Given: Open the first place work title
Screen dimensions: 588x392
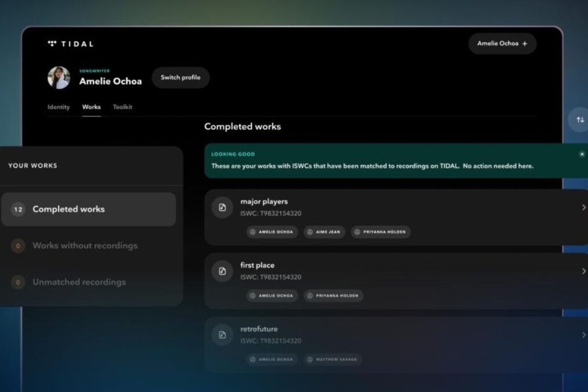Looking at the screenshot, I should pos(257,265).
